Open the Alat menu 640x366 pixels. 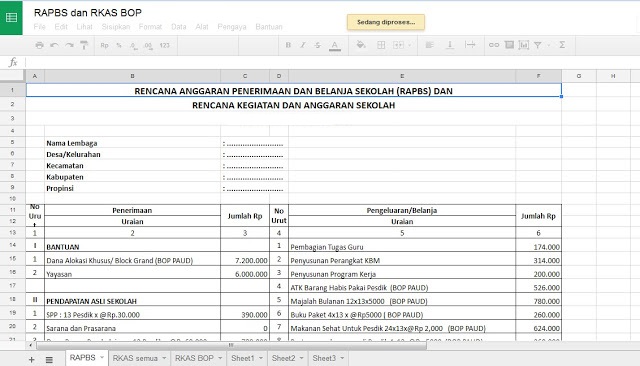[202, 27]
